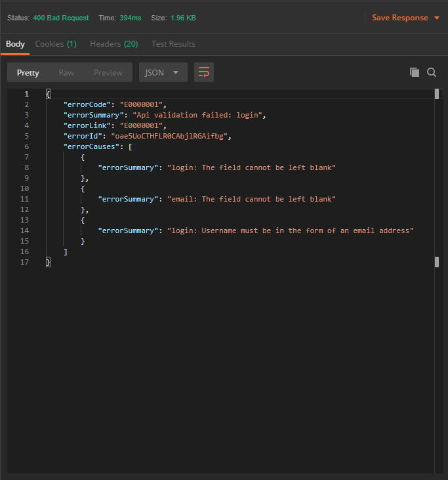Open the dropdown arrow beside Save Response
The image size is (448, 480).
437,18
